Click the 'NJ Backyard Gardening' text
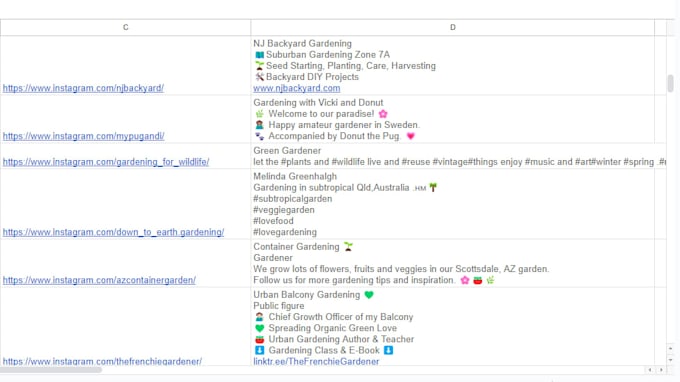This screenshot has width=680, height=382. (302, 43)
